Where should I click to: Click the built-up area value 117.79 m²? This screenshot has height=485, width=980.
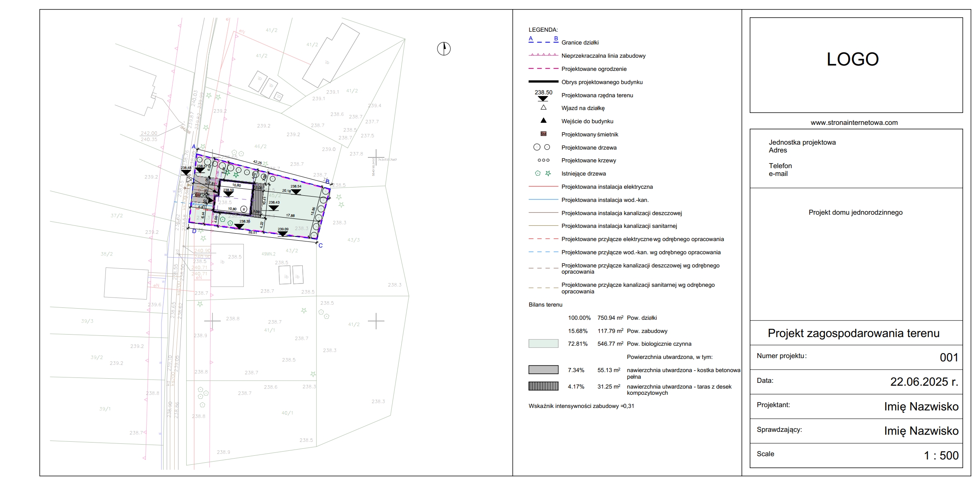pyautogui.click(x=610, y=331)
